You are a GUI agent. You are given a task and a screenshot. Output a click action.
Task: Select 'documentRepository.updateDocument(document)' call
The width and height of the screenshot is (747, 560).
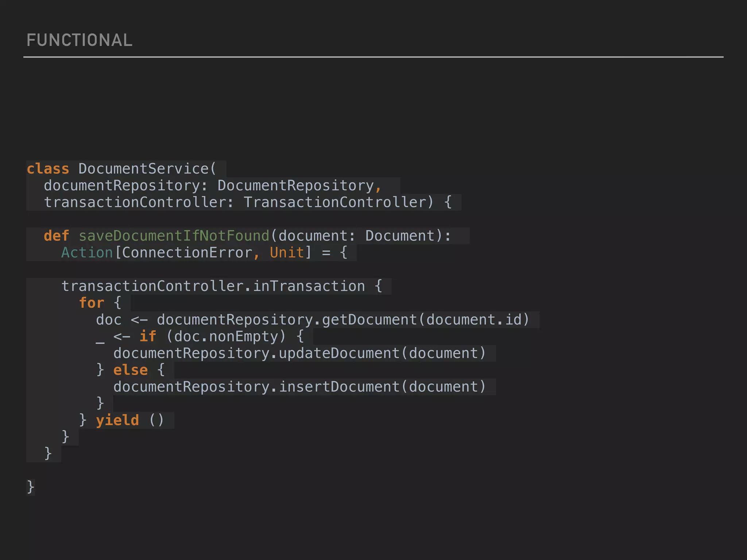click(299, 353)
